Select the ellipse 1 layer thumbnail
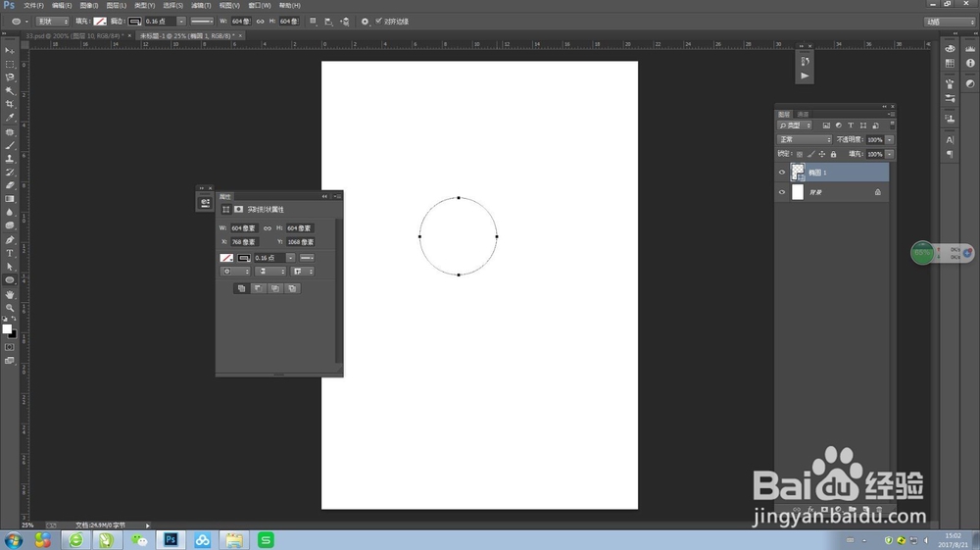The height and width of the screenshot is (550, 980). coord(798,173)
